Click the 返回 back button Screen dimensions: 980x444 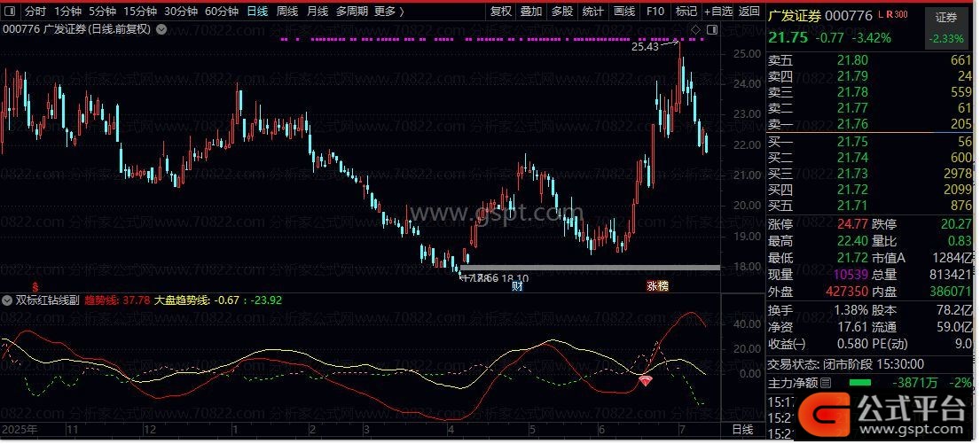point(749,11)
